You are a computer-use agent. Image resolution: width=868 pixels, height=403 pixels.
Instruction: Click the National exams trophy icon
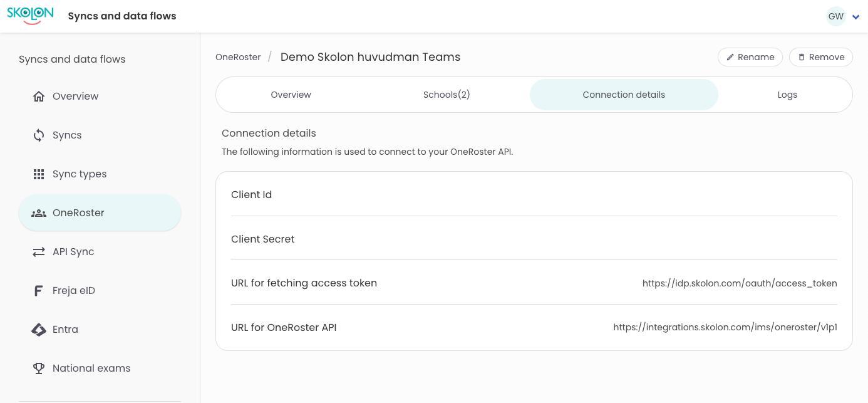pyautogui.click(x=39, y=369)
